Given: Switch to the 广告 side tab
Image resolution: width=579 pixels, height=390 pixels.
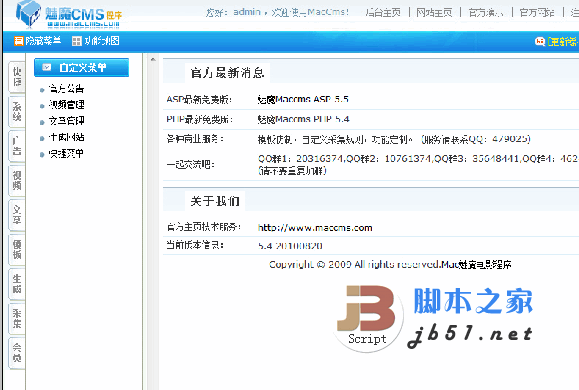Looking at the screenshot, I should coord(17,146).
